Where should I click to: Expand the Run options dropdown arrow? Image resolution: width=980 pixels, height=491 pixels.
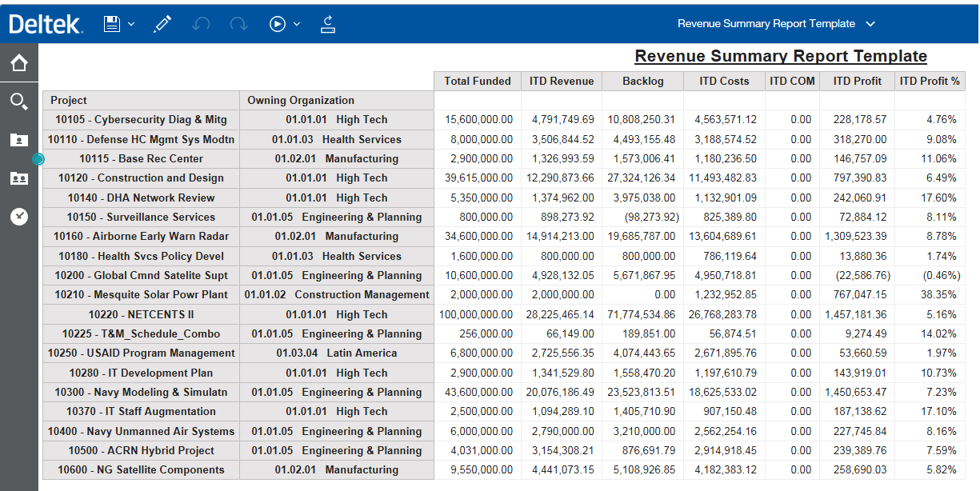click(x=297, y=24)
